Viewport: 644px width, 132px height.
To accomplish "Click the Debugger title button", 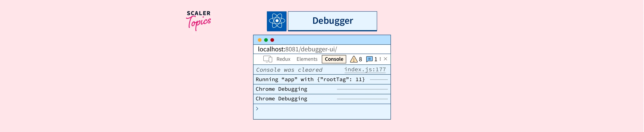I will point(332,21).
